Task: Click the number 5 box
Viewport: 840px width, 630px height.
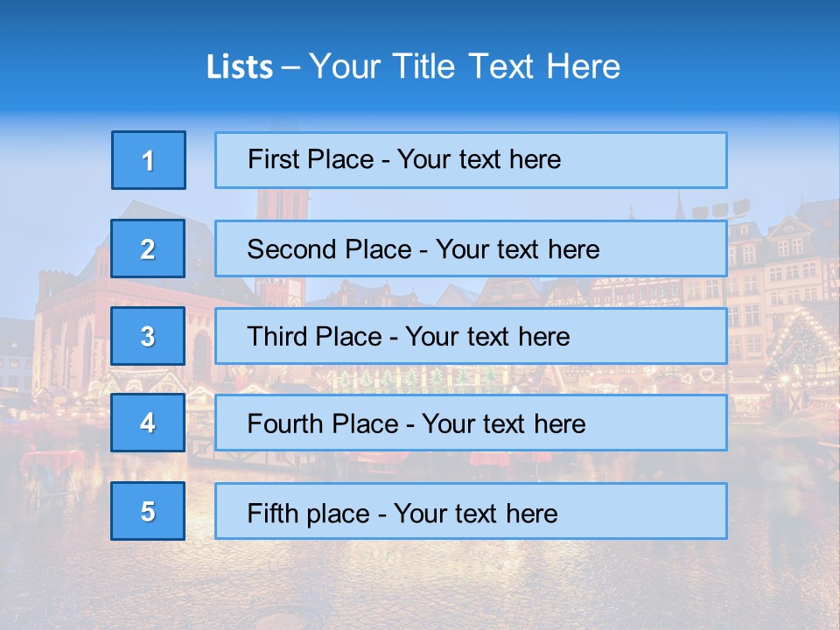Action: (148, 511)
